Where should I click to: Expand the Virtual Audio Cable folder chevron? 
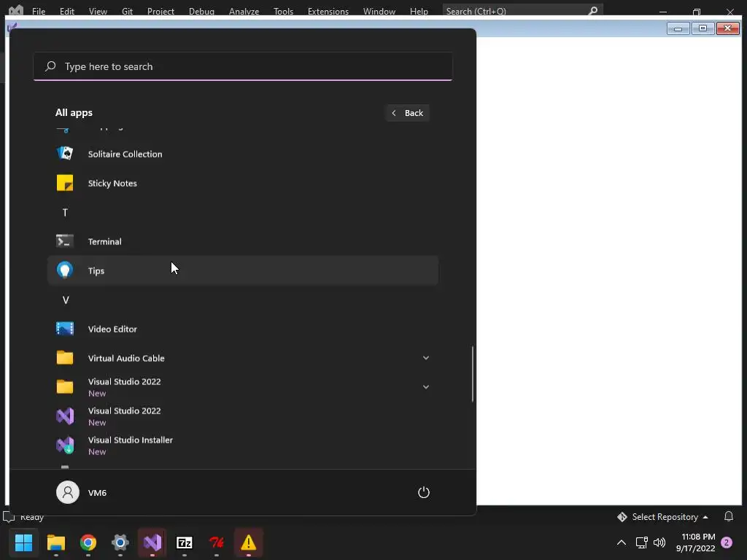click(426, 357)
